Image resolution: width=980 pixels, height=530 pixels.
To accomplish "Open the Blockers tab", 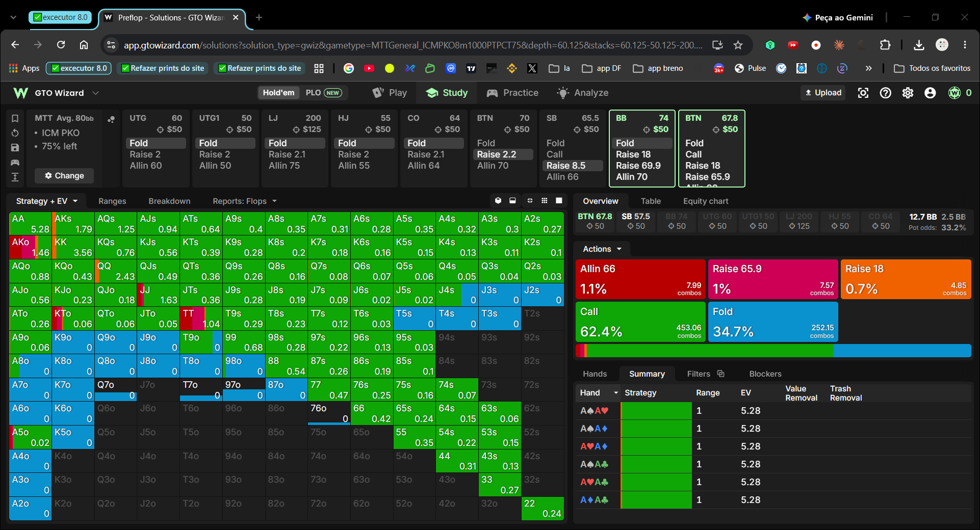I will pyautogui.click(x=765, y=374).
